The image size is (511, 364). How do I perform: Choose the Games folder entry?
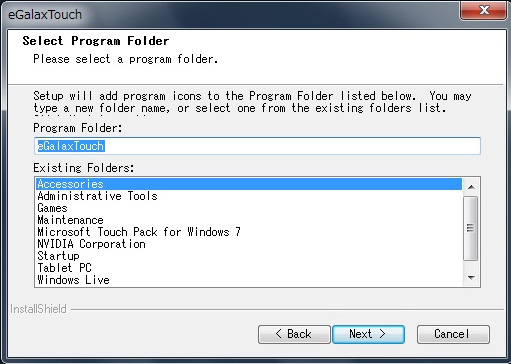249,208
